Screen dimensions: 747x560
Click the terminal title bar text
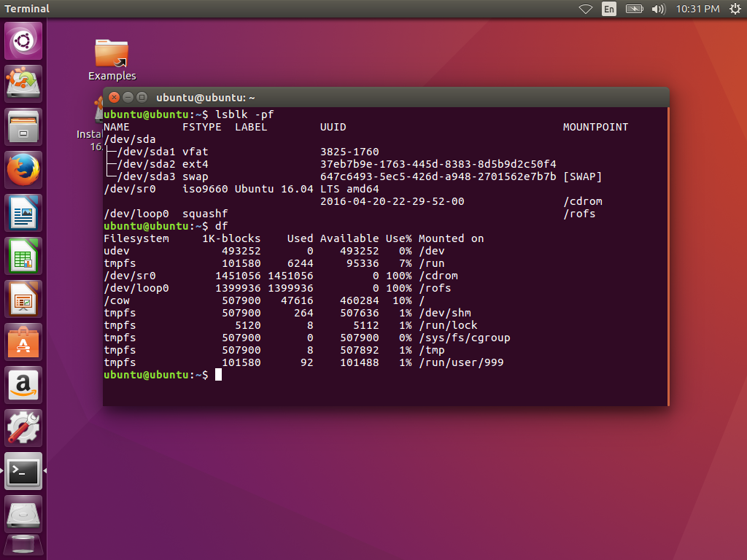tap(205, 98)
